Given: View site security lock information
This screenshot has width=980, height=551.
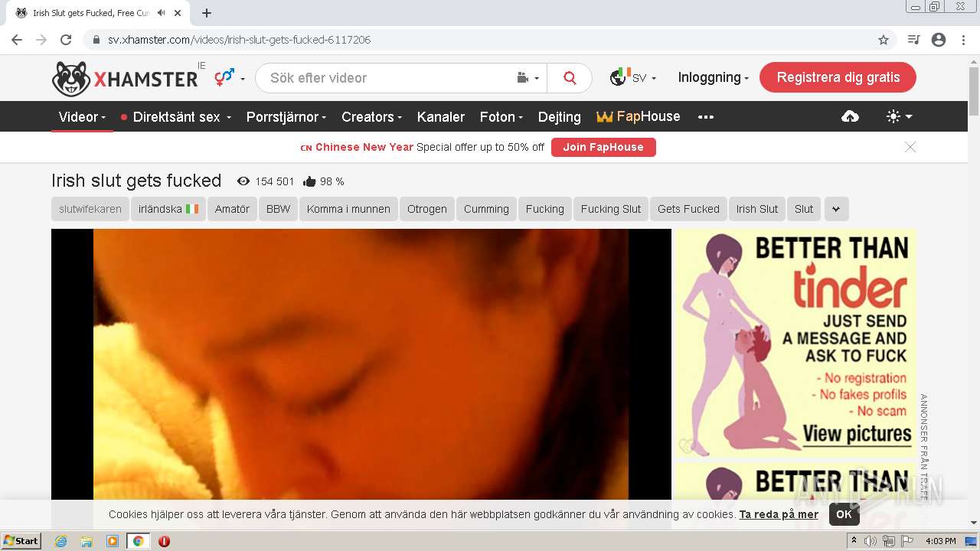Looking at the screenshot, I should tap(96, 40).
